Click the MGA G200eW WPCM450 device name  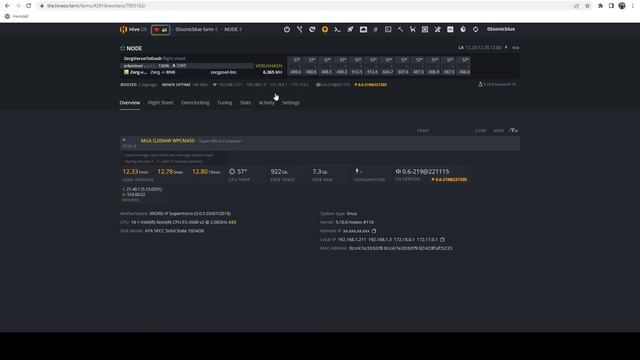[168, 141]
